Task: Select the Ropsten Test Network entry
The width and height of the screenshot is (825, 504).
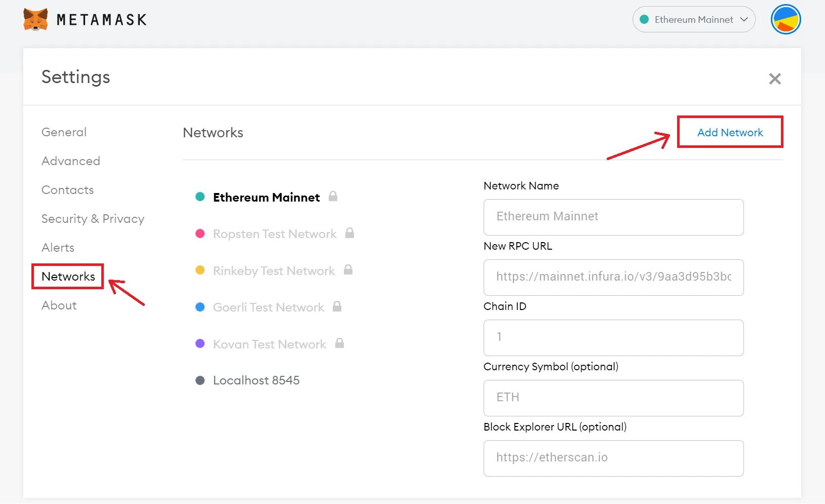Action: tap(274, 234)
